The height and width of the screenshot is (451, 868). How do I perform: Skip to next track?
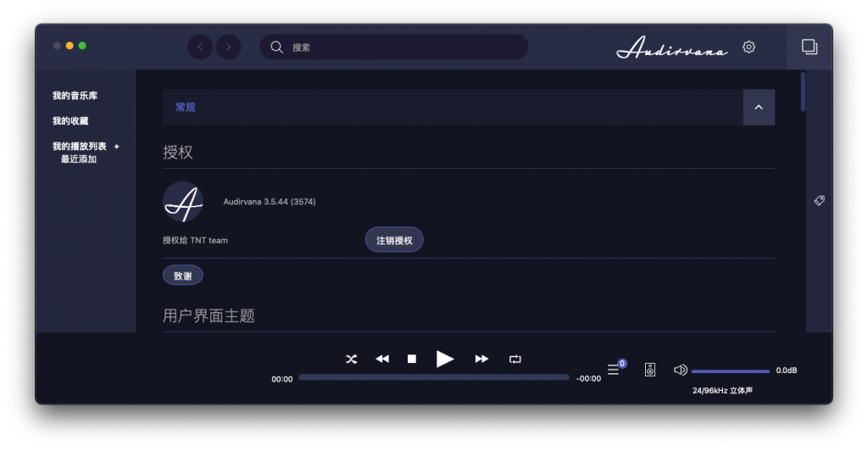tap(481, 359)
